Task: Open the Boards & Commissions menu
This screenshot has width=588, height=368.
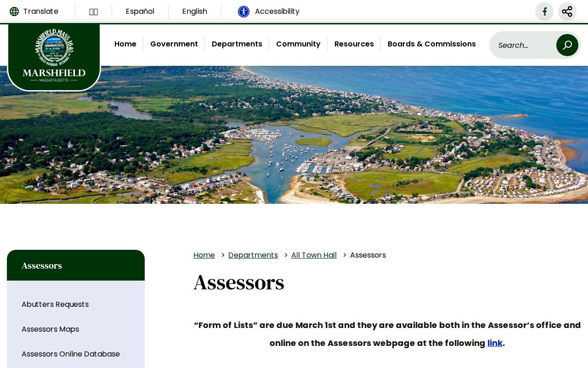Action: [432, 44]
